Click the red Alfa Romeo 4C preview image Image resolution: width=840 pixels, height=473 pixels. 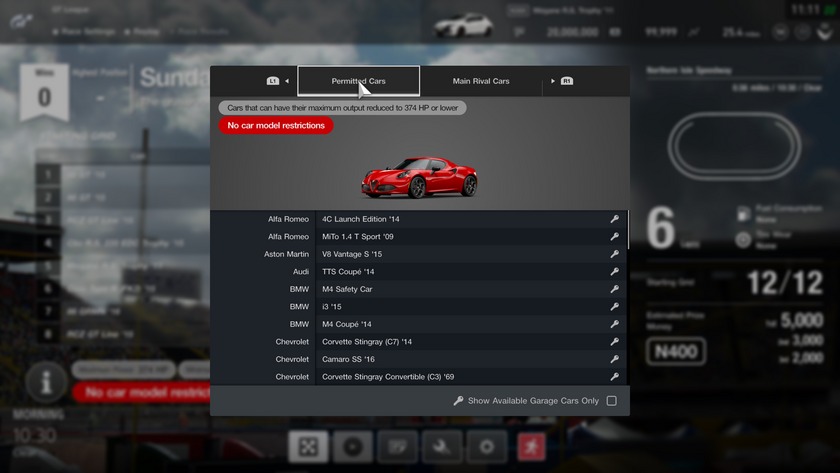(419, 176)
